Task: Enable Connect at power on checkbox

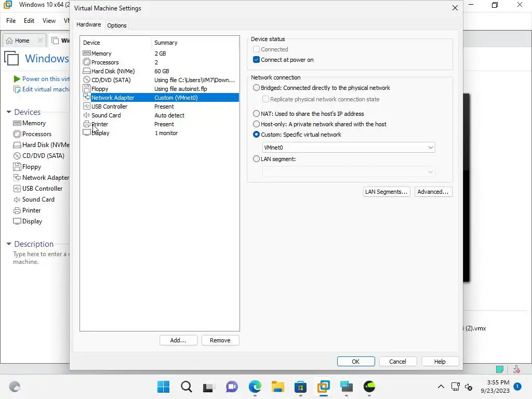Action: (x=256, y=60)
